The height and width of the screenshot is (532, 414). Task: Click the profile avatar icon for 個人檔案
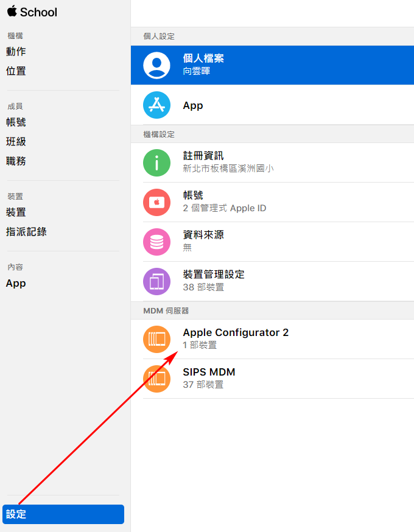tap(156, 65)
